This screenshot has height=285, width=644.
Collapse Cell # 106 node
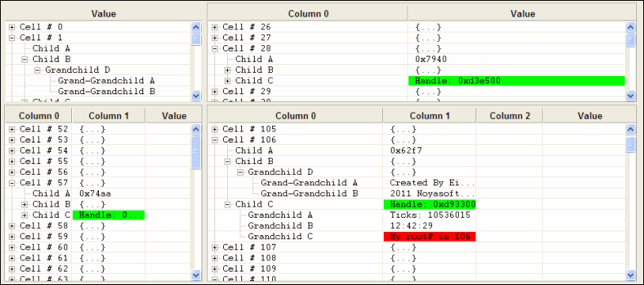point(215,140)
